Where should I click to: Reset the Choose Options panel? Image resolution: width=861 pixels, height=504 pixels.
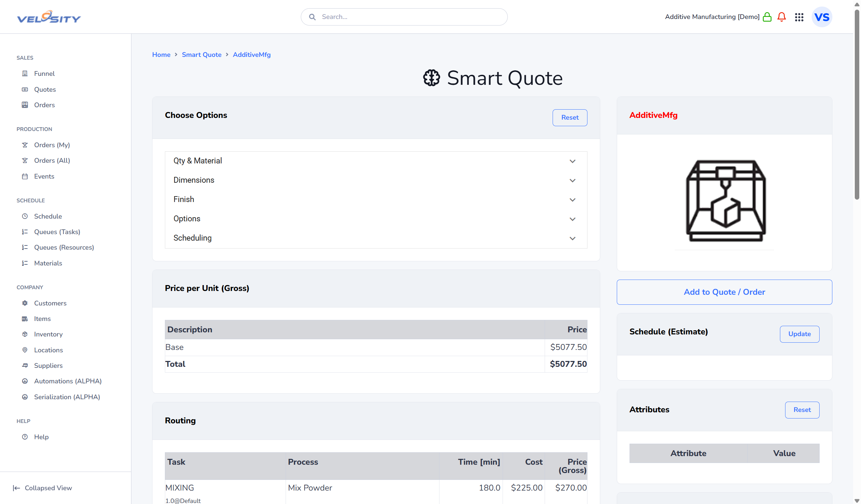click(x=570, y=118)
